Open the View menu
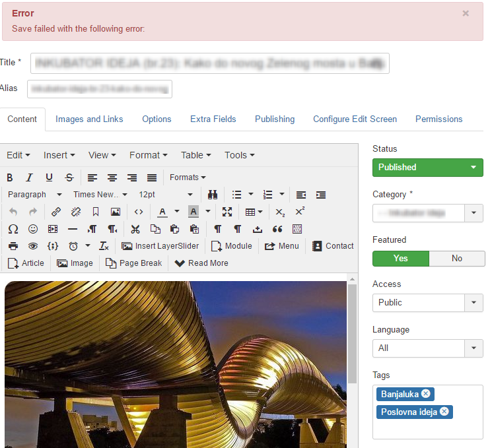490x448 pixels. pyautogui.click(x=102, y=155)
